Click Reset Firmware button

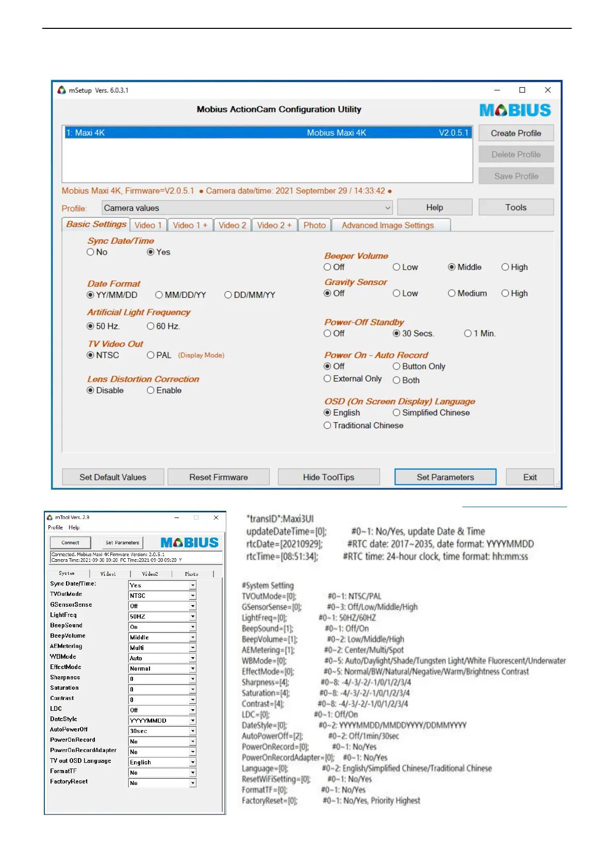219,477
